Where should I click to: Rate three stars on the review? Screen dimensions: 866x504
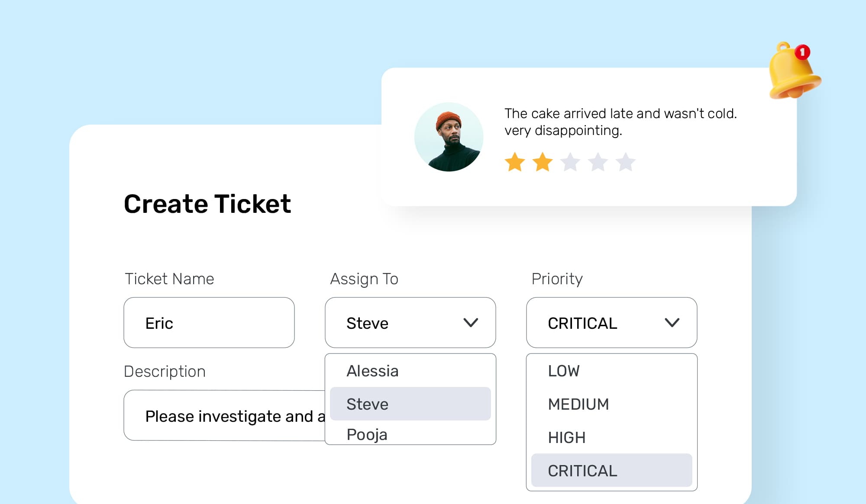[570, 162]
